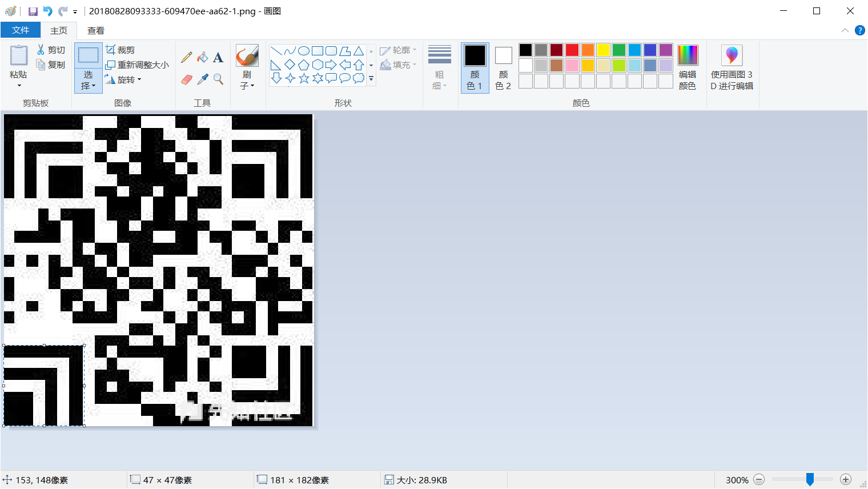
Task: Switch to the View (查看) tab
Action: click(x=96, y=30)
